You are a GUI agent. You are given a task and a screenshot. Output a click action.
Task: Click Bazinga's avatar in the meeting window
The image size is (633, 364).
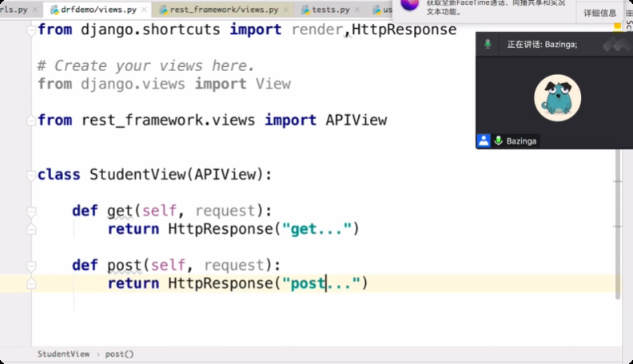point(558,98)
